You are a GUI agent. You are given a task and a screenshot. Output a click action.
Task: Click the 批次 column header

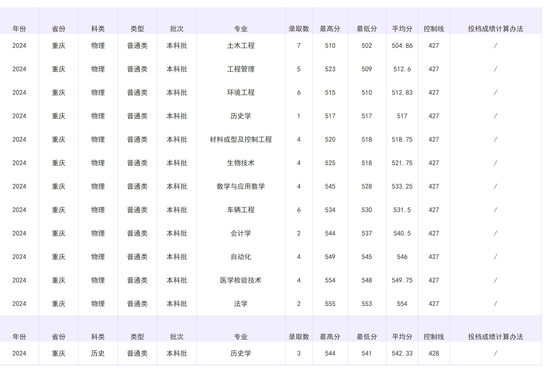(177, 28)
